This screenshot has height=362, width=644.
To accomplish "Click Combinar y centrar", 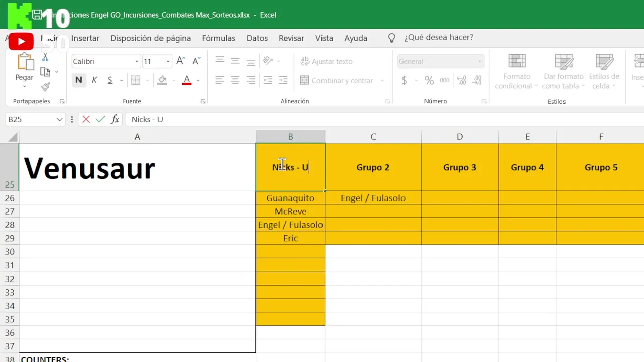I will tap(337, 80).
